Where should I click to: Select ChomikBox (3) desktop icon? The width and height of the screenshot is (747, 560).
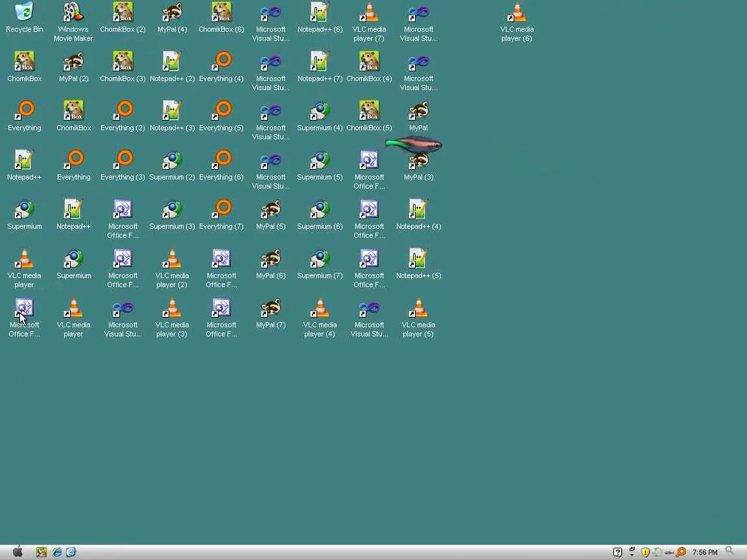coord(123,67)
